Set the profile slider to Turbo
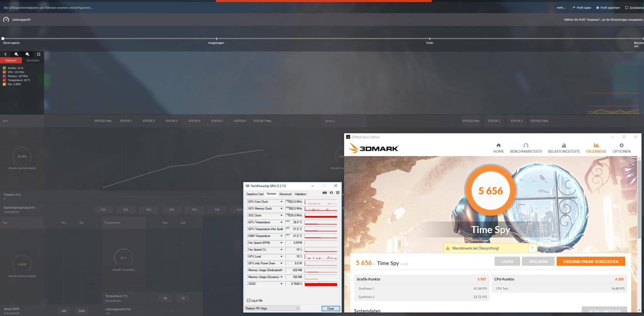 (x=429, y=39)
